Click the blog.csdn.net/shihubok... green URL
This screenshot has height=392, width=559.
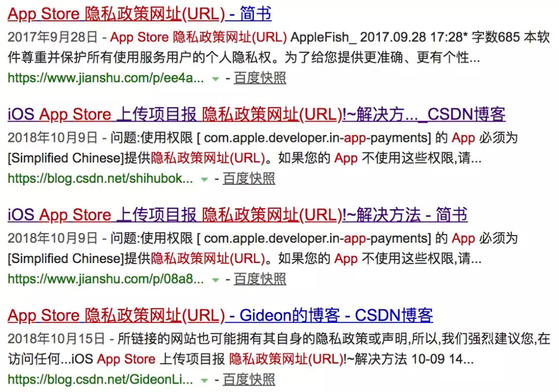(100, 178)
